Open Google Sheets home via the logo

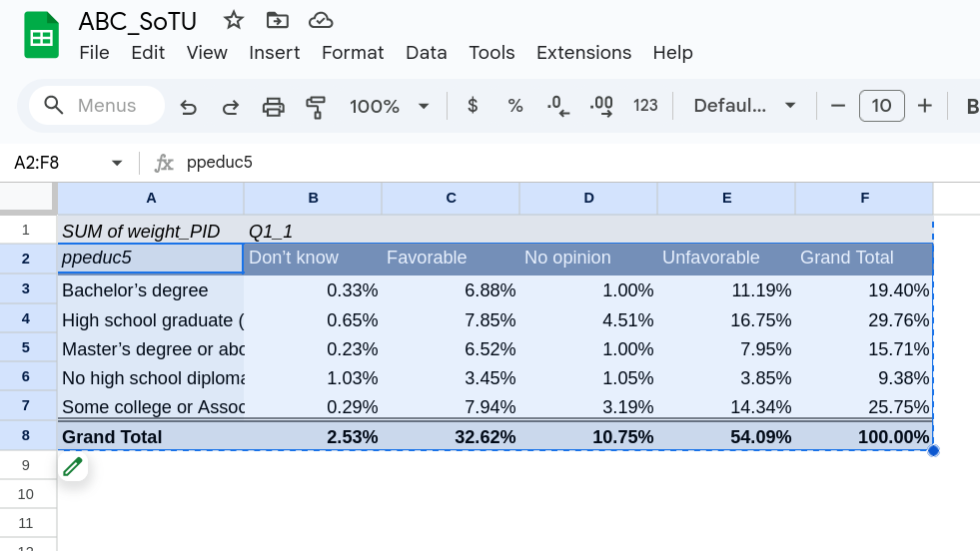41,36
